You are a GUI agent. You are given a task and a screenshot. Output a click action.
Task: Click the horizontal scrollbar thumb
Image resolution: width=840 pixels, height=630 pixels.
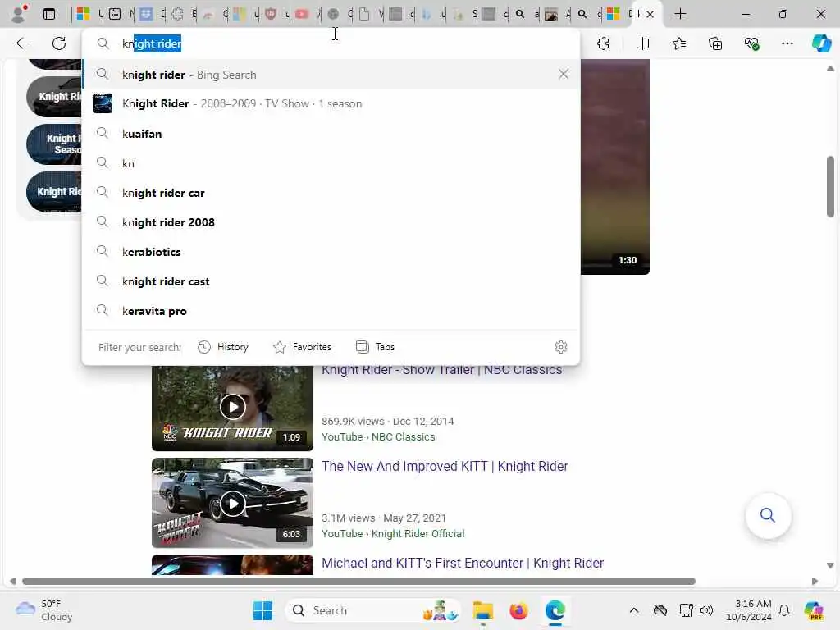(359, 582)
